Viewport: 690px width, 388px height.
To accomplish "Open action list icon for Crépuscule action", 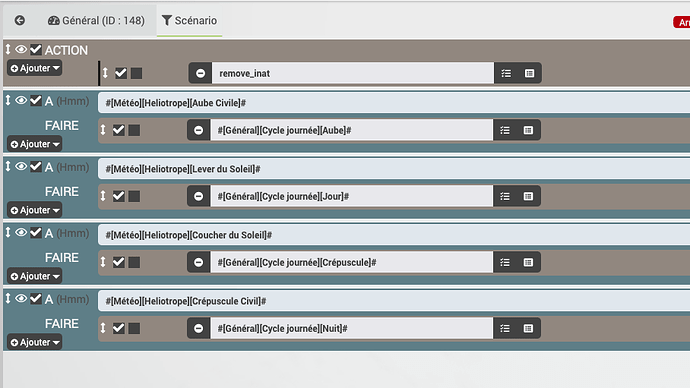I will click(x=505, y=262).
